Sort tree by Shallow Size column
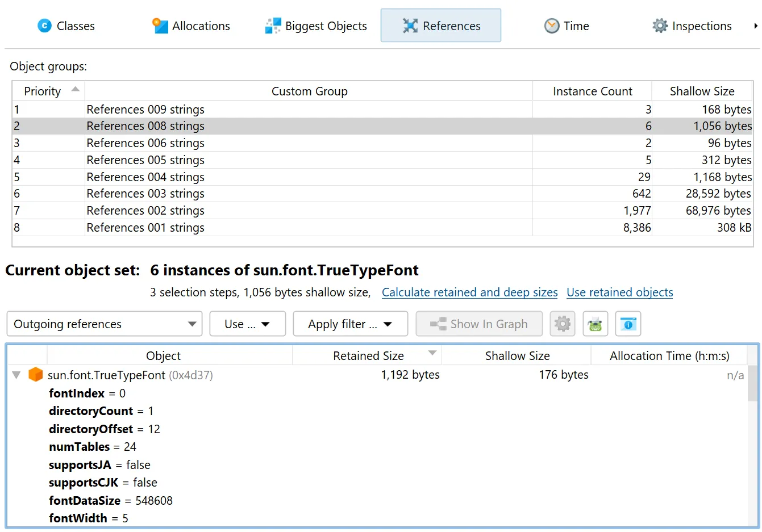Screen dimensions: 762x532 point(517,356)
